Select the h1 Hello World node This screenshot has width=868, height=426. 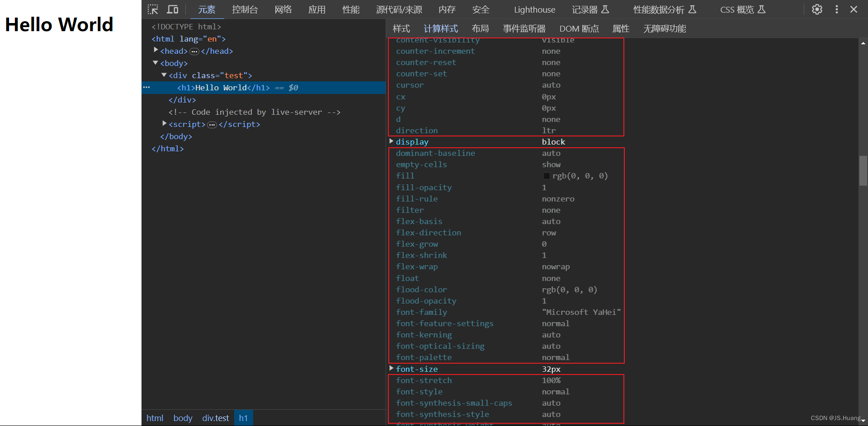[264, 88]
